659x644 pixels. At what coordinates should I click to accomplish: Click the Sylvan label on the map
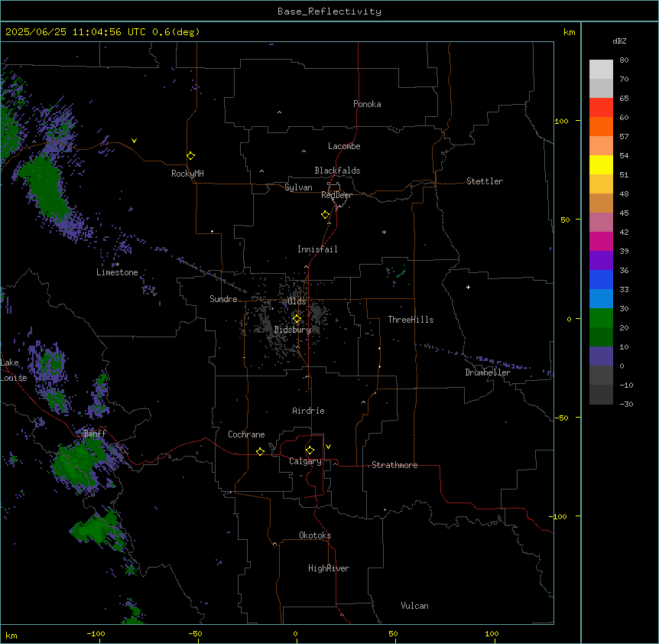tap(298, 187)
